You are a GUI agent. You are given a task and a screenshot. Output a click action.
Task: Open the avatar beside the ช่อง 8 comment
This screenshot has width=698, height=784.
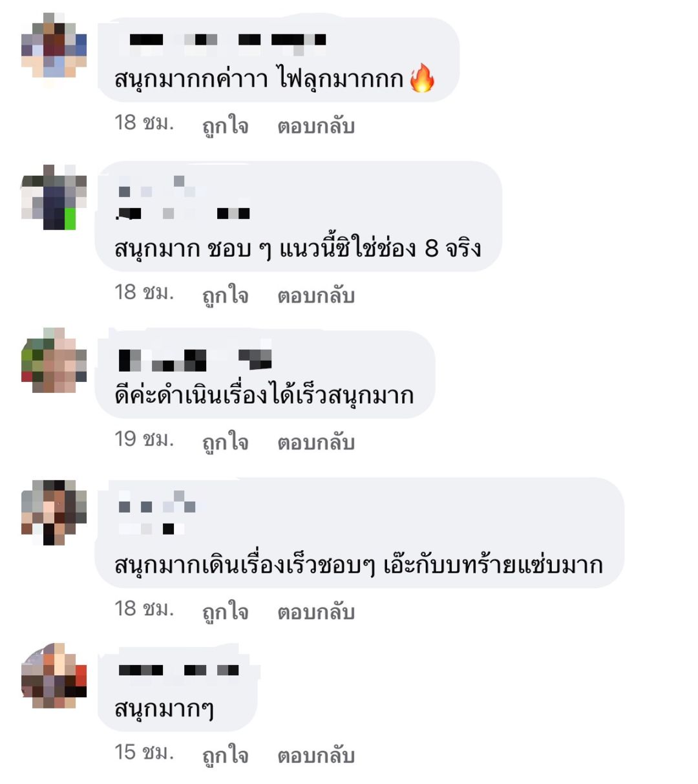tap(54, 197)
